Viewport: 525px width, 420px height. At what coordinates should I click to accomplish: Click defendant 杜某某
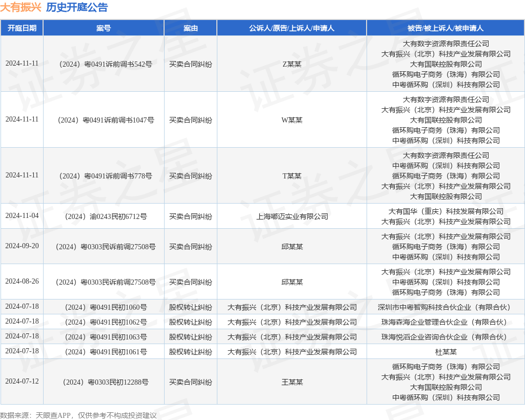pos(446,352)
